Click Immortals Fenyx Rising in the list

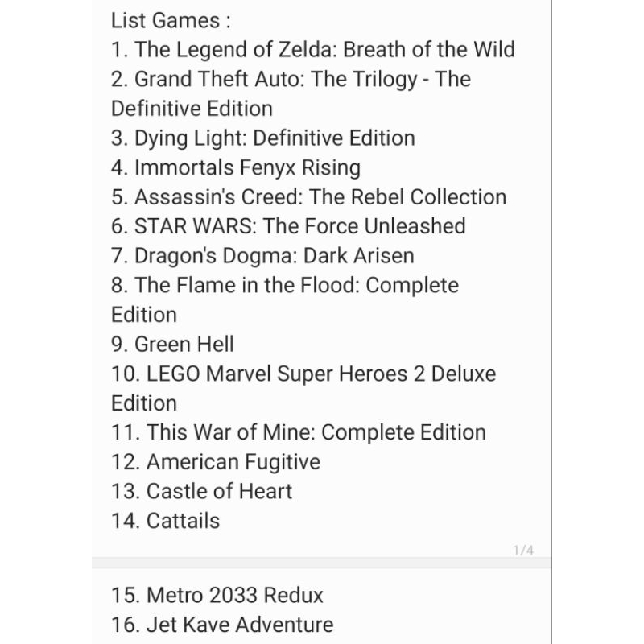coord(236,167)
